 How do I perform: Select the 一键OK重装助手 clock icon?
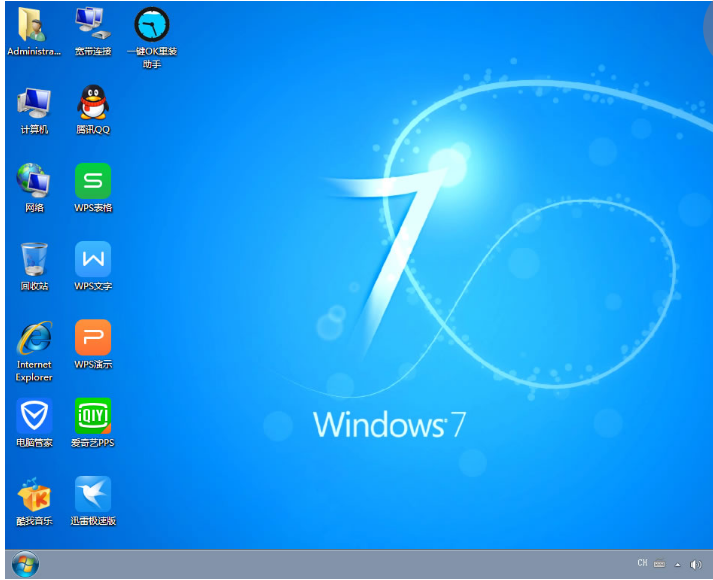[151, 25]
